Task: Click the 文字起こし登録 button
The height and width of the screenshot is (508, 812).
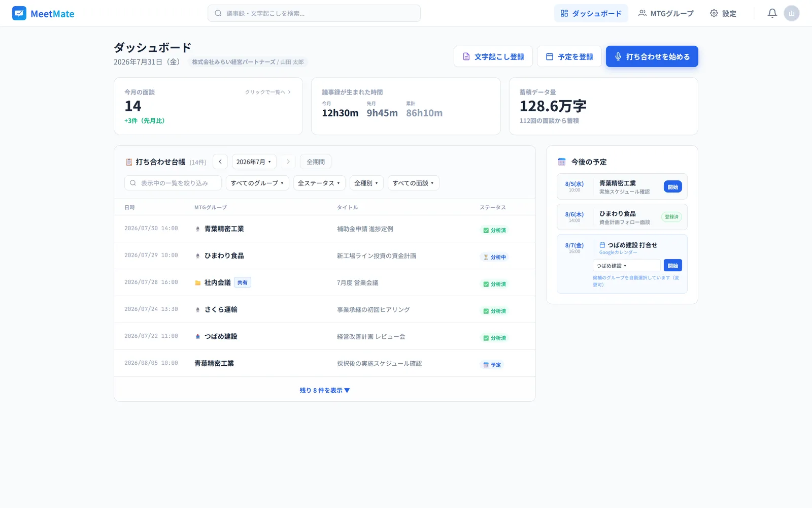Action: [x=493, y=56]
